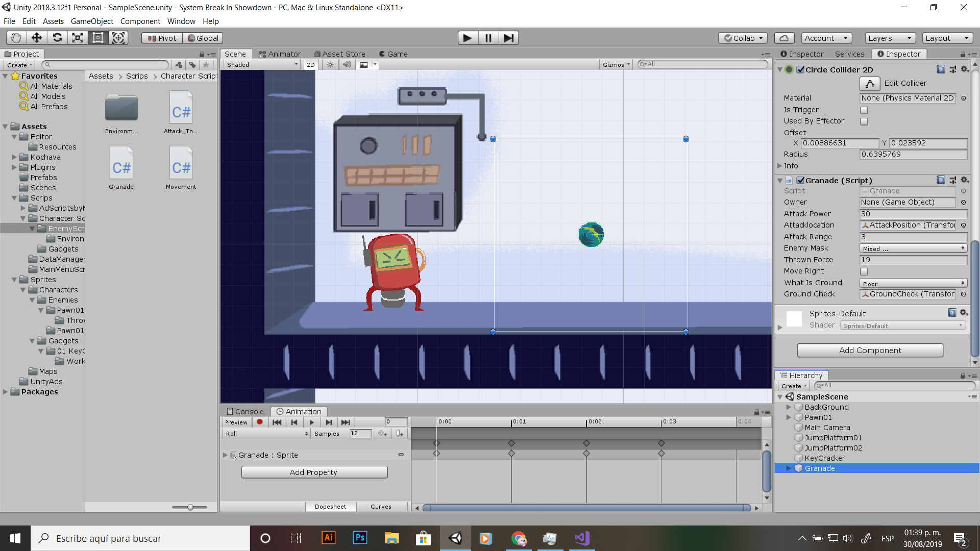
Task: Click the Play button to run game
Action: click(468, 38)
